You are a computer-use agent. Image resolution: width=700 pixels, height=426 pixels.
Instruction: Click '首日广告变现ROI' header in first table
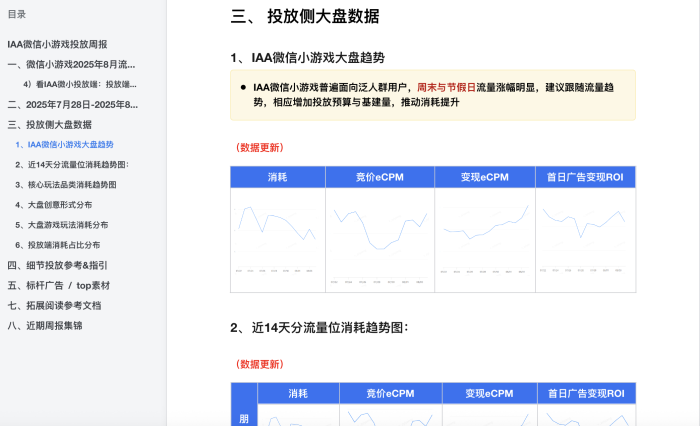[x=585, y=177]
